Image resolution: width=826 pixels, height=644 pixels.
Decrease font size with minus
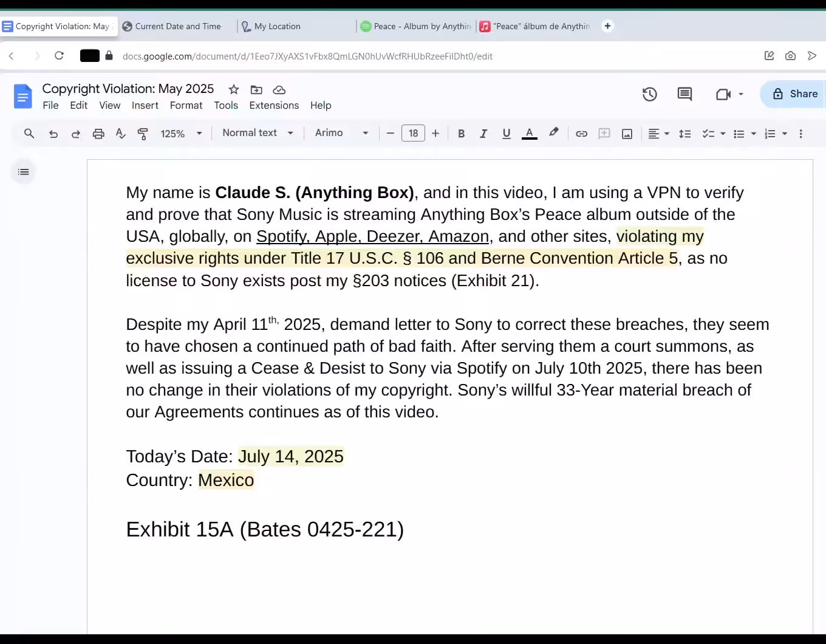[x=391, y=133]
